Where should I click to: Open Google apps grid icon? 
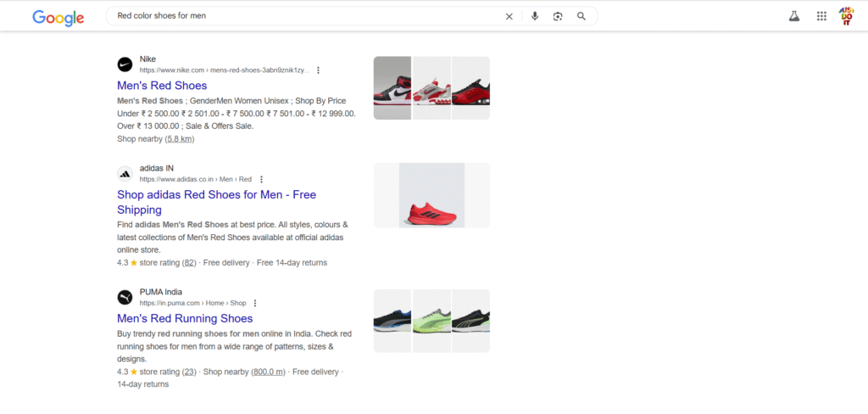click(821, 17)
